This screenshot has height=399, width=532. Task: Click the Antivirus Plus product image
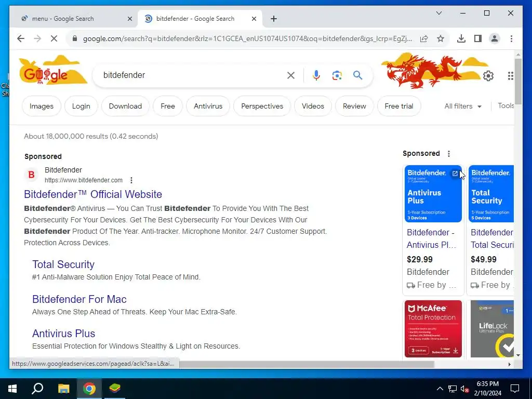click(433, 194)
